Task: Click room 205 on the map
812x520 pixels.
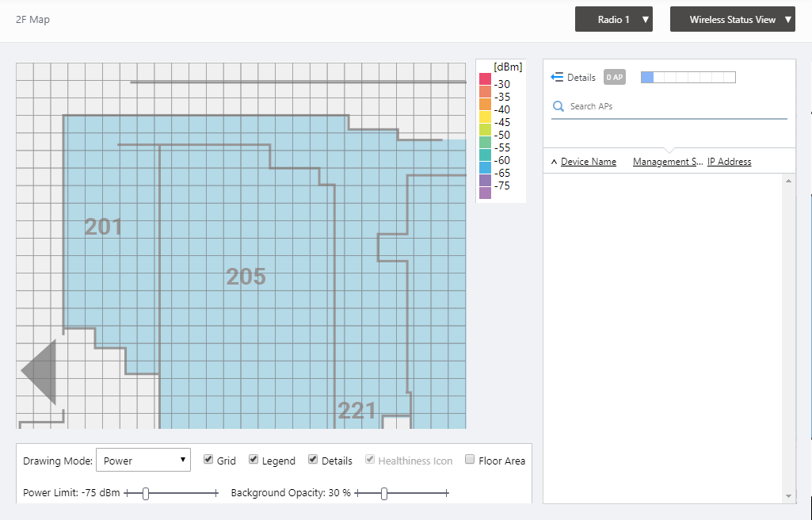Action: coord(246,277)
